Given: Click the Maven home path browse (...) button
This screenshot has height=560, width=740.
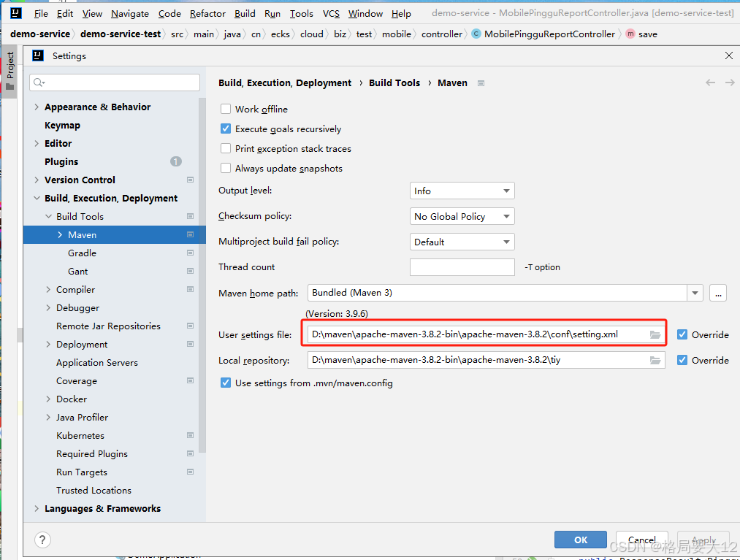Looking at the screenshot, I should point(718,293).
